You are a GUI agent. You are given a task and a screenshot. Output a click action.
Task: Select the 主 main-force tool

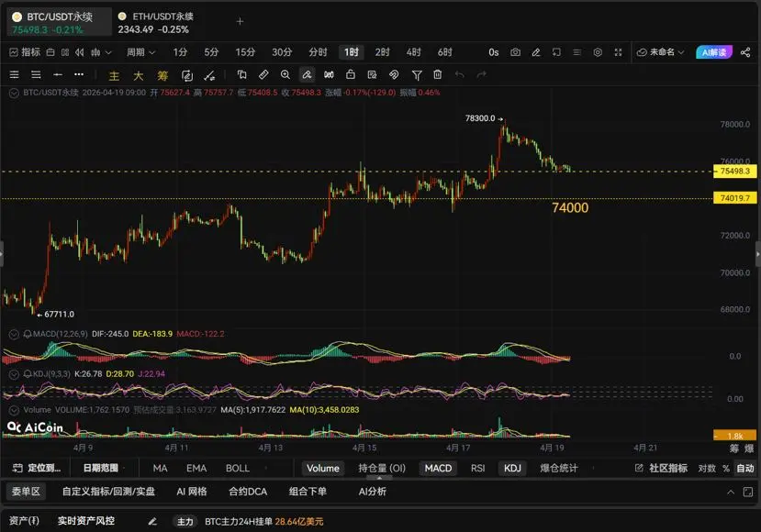point(114,75)
